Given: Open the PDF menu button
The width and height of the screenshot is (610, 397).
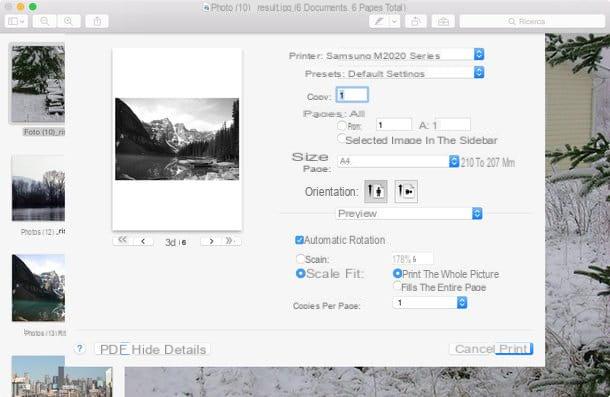Looking at the screenshot, I should point(113,349).
